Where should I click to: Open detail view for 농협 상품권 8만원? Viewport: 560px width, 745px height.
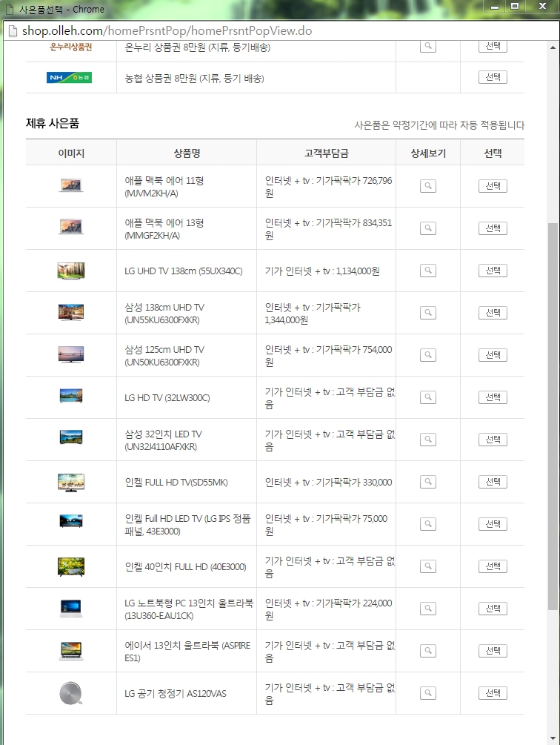(x=427, y=77)
